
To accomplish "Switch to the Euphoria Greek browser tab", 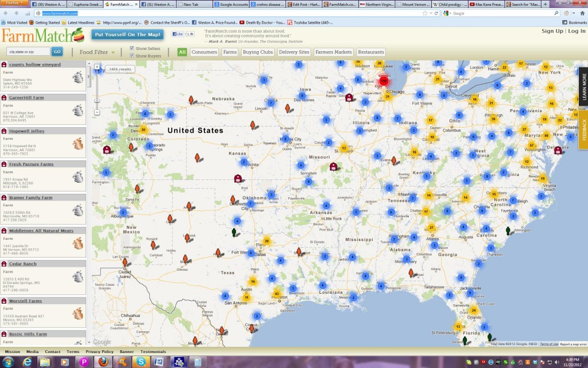I will click(85, 5).
